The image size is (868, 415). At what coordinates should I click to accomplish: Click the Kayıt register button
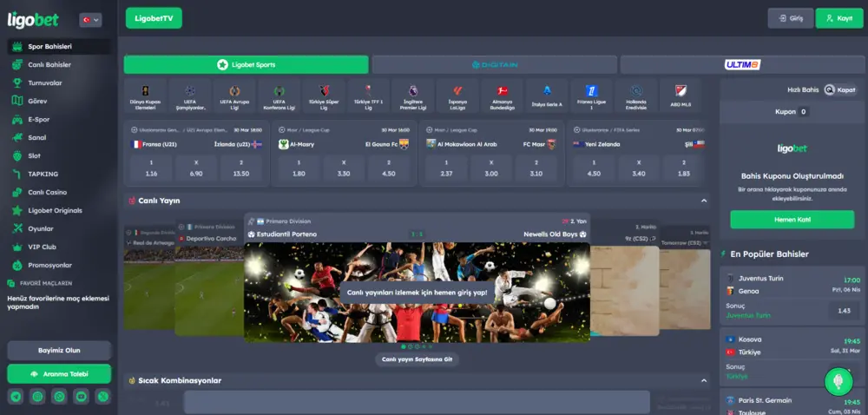tap(839, 18)
